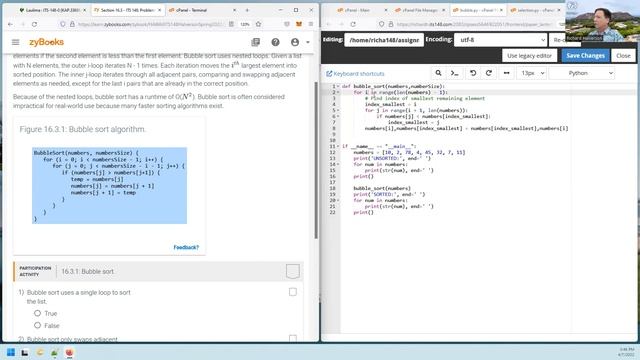
Task: Go back in the cPanel browser window
Action: pyautogui.click(x=329, y=24)
